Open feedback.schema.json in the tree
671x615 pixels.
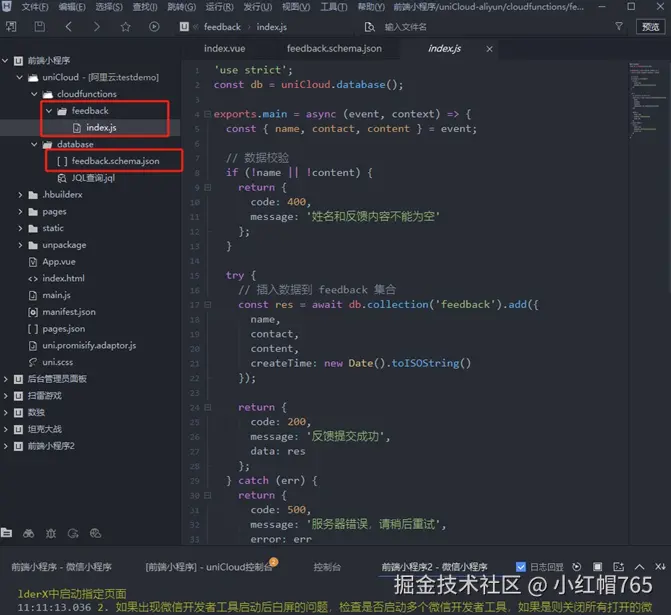[x=116, y=161]
